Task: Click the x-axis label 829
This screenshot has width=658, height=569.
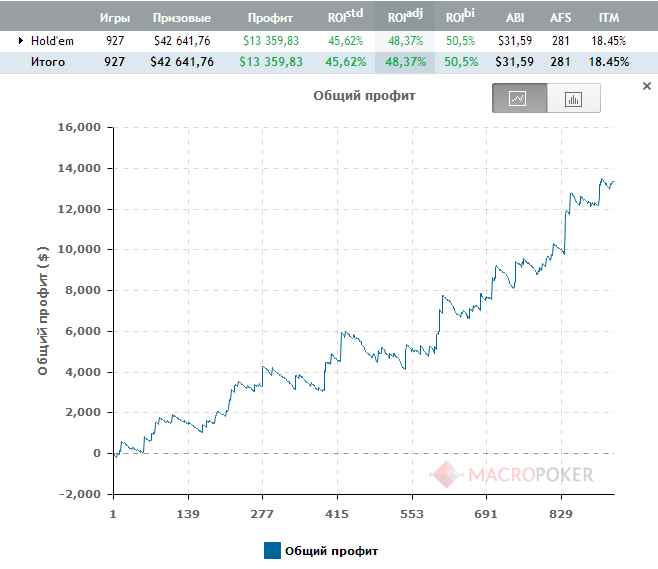Action: [561, 514]
